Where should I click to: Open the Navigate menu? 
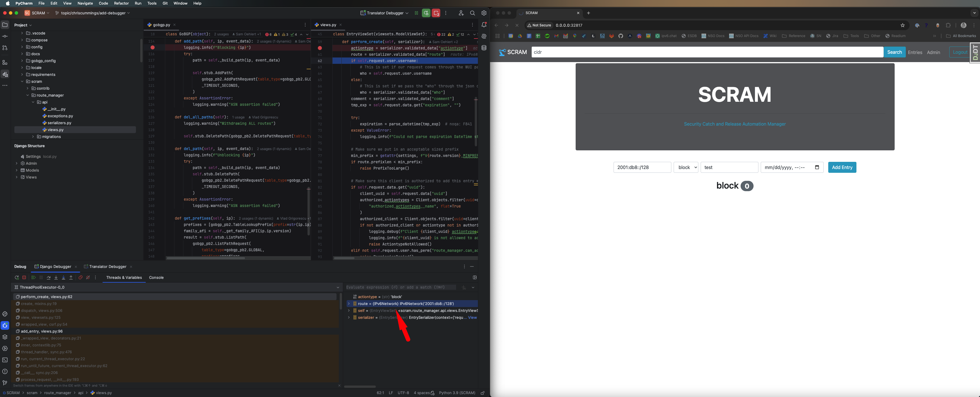[85, 3]
